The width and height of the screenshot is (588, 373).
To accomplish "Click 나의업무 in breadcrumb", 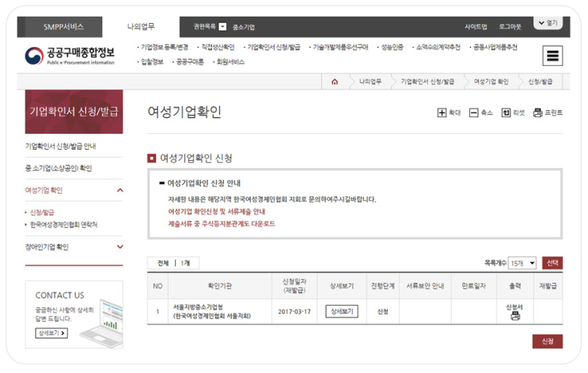I will click(370, 82).
